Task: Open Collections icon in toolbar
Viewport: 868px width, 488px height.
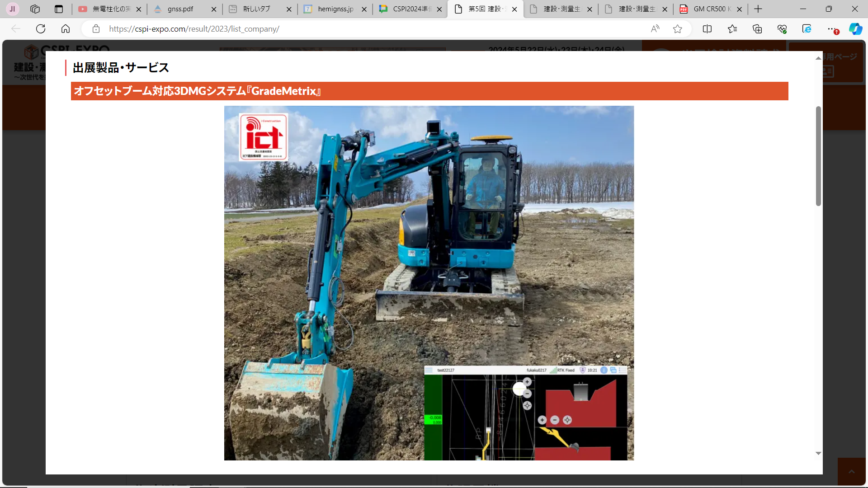Action: [x=757, y=29]
